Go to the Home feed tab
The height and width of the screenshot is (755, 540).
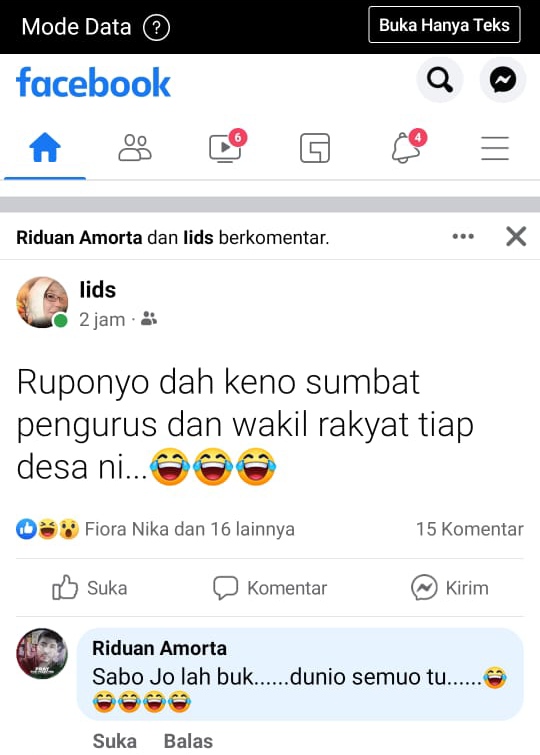[45, 147]
